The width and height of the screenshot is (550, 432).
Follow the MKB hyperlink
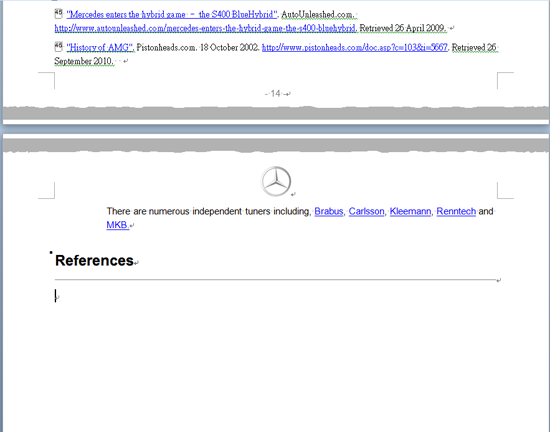click(117, 225)
